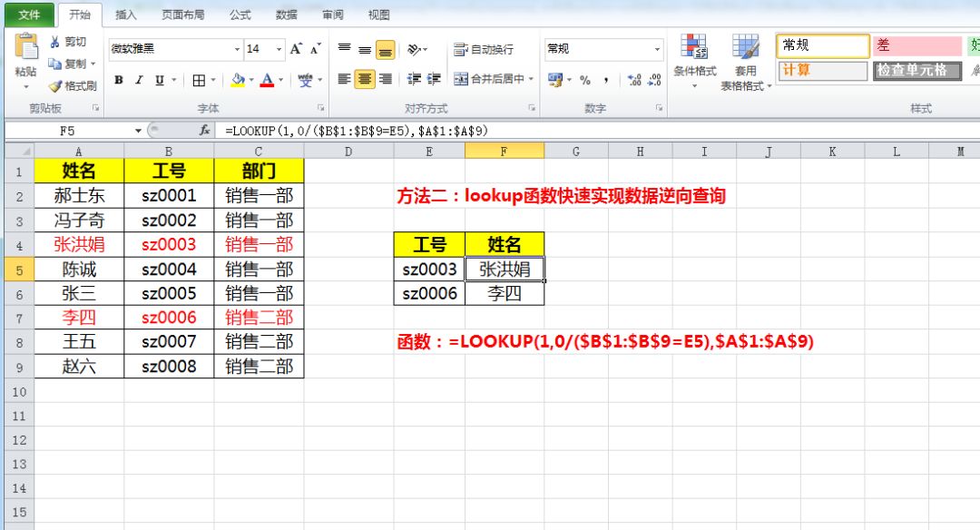Increase decimal places
Screen dimensions: 980x530
(x=633, y=79)
